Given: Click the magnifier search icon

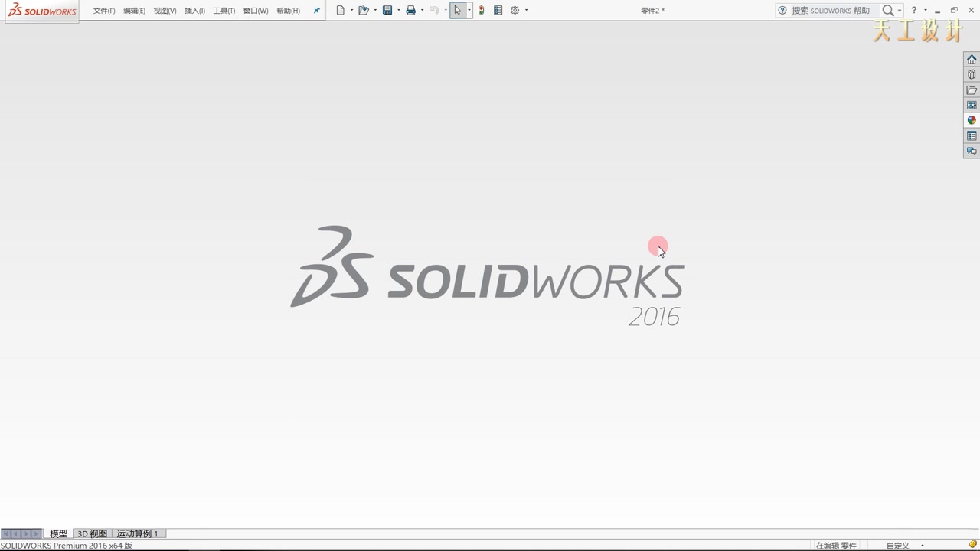Looking at the screenshot, I should (887, 11).
